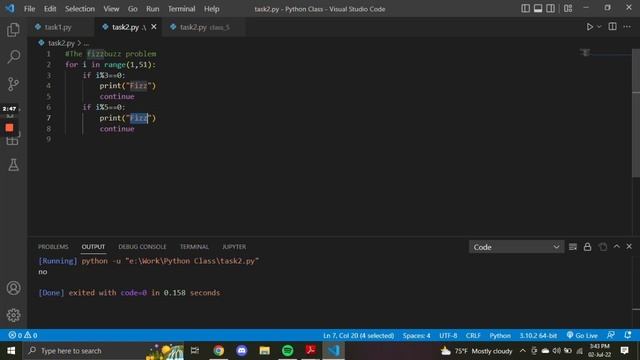Clear output list icon

[573, 247]
